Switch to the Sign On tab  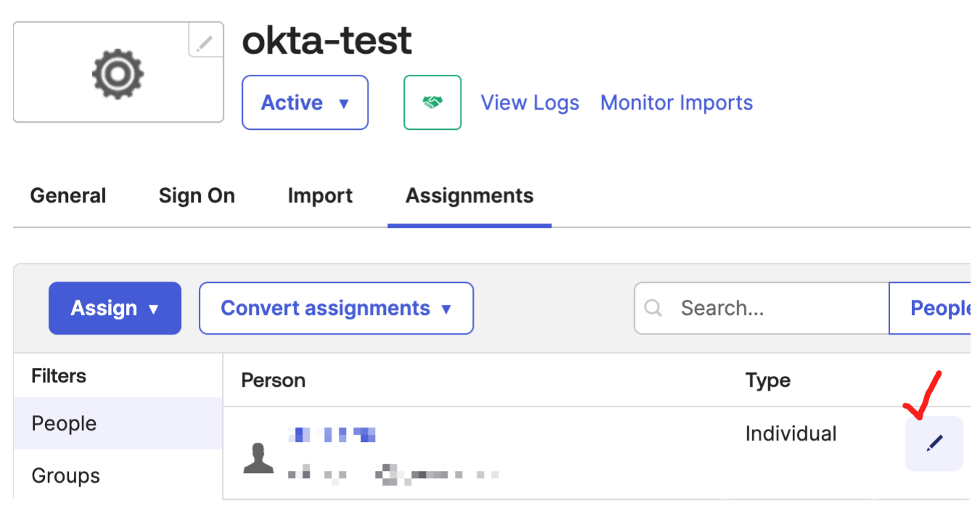(197, 196)
